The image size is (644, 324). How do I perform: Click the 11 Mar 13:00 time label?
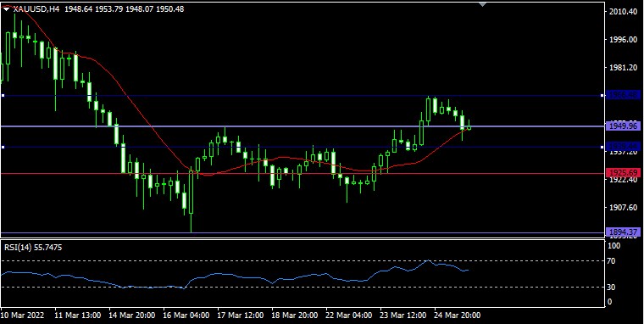pyautogui.click(x=78, y=316)
